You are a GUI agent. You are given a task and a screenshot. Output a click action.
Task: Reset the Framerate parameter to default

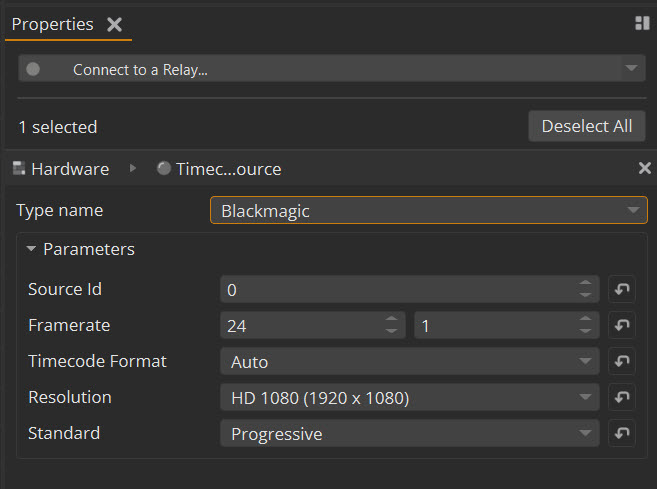(x=622, y=326)
